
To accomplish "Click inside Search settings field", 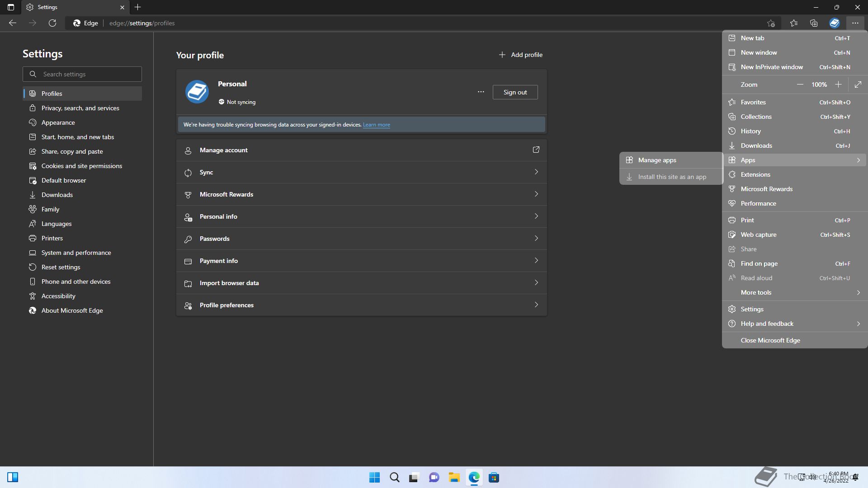I will pyautogui.click(x=82, y=74).
